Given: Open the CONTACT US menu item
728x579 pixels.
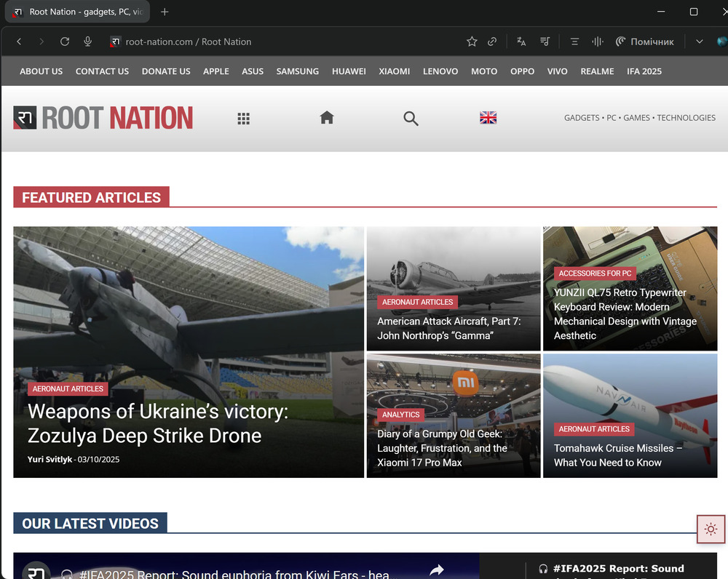Looking at the screenshot, I should 102,71.
